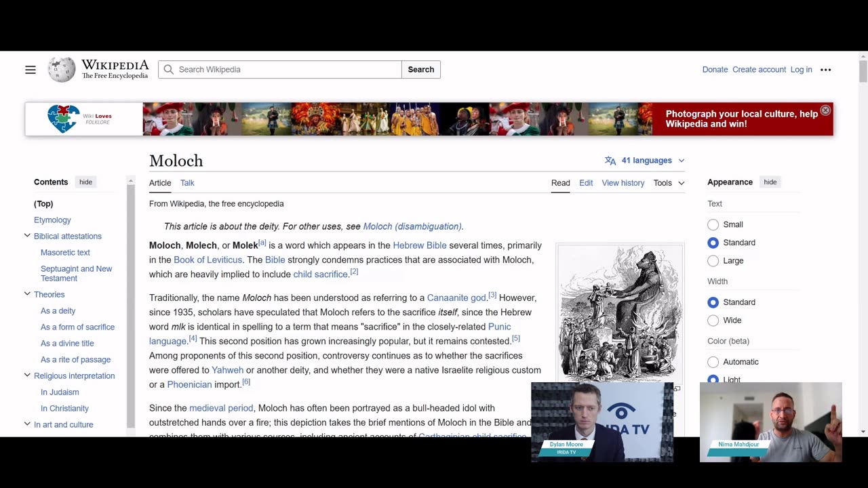Open the Hebrew Bible link
The image size is (868, 488).
click(x=420, y=245)
